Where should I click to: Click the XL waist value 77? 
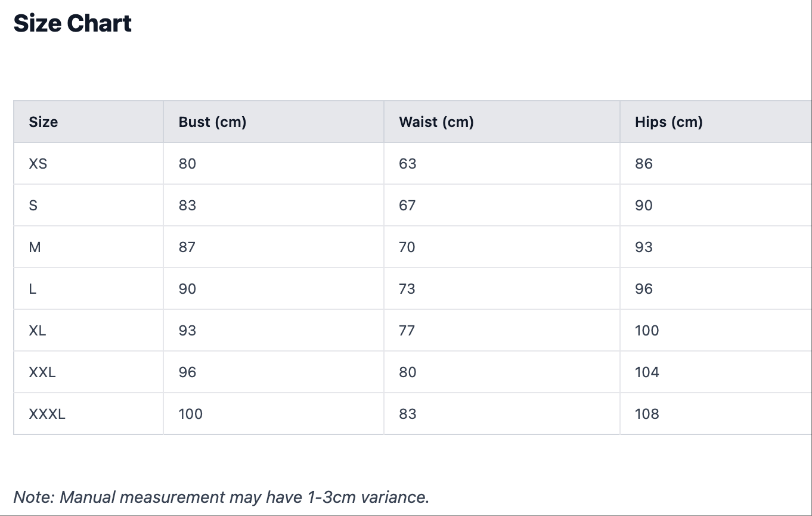(x=407, y=331)
